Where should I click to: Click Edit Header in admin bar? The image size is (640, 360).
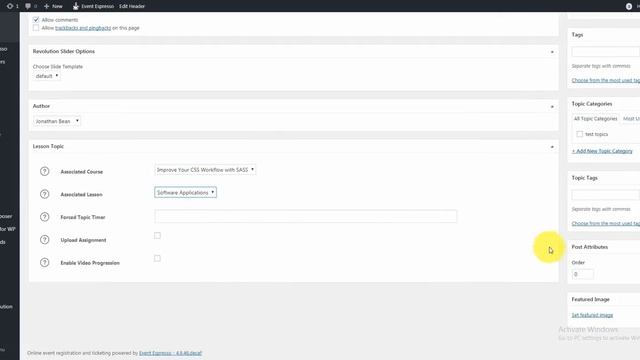click(x=132, y=6)
